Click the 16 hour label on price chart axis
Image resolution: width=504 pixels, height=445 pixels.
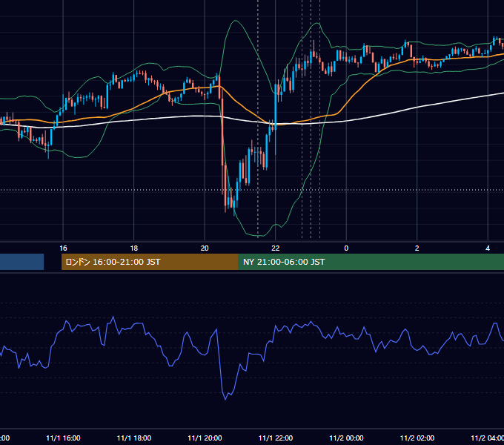(x=63, y=248)
